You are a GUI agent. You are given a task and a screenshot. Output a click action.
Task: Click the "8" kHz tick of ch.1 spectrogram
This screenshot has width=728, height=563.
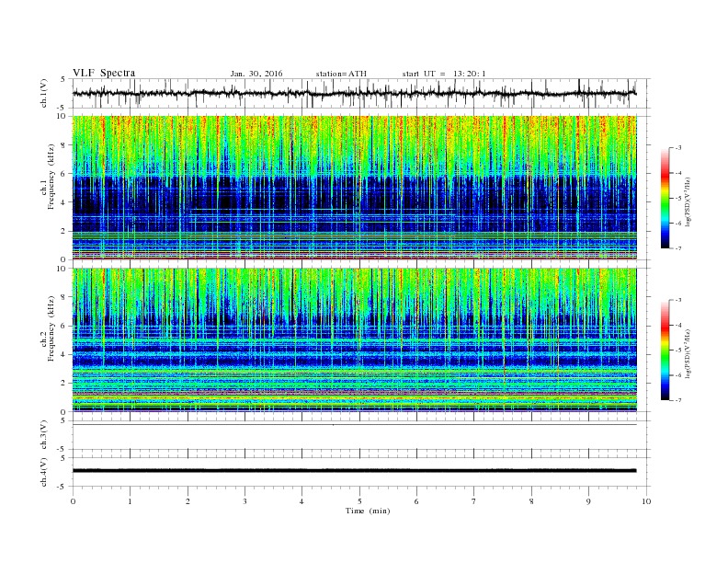coord(64,145)
